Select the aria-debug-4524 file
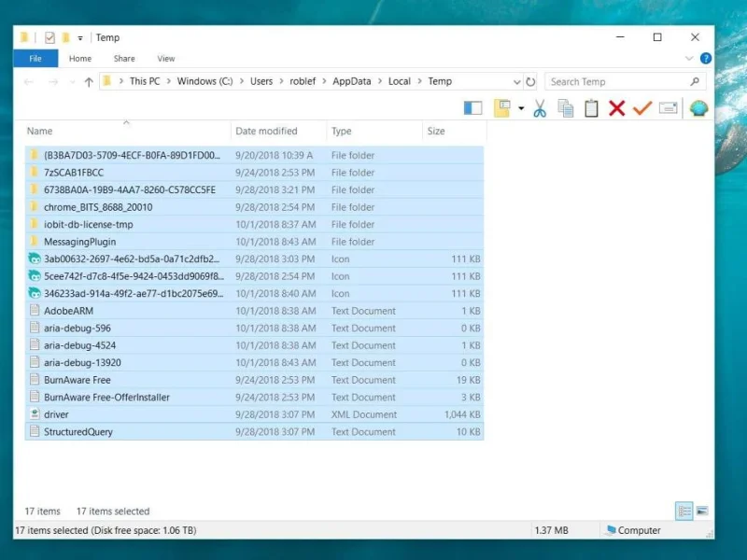 pyautogui.click(x=254, y=345)
